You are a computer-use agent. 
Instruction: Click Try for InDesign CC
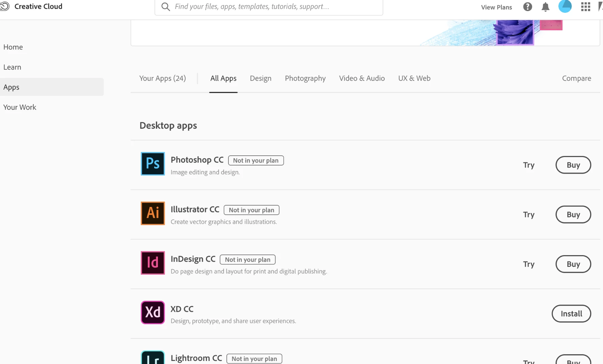[529, 264]
